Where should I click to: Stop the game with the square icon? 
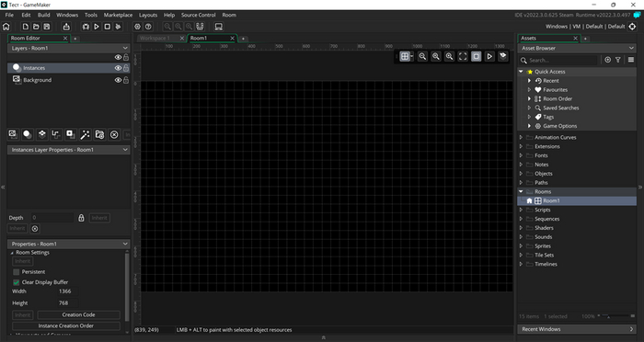[108, 27]
